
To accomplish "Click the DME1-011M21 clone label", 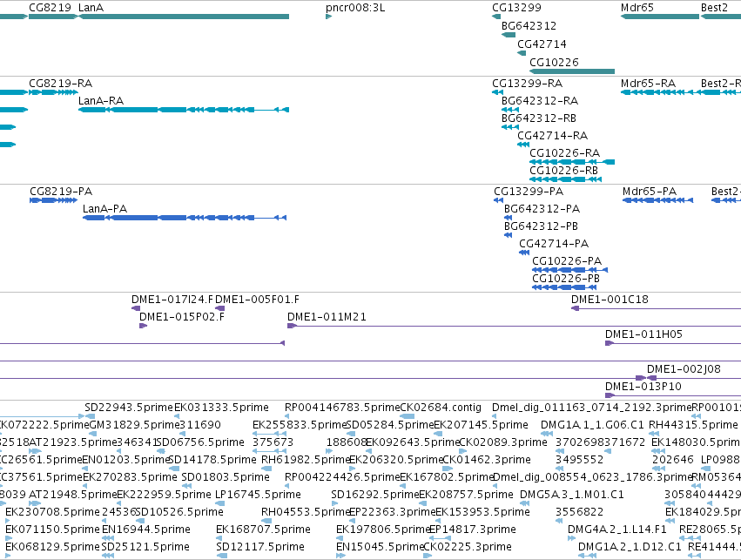I will click(x=327, y=317).
